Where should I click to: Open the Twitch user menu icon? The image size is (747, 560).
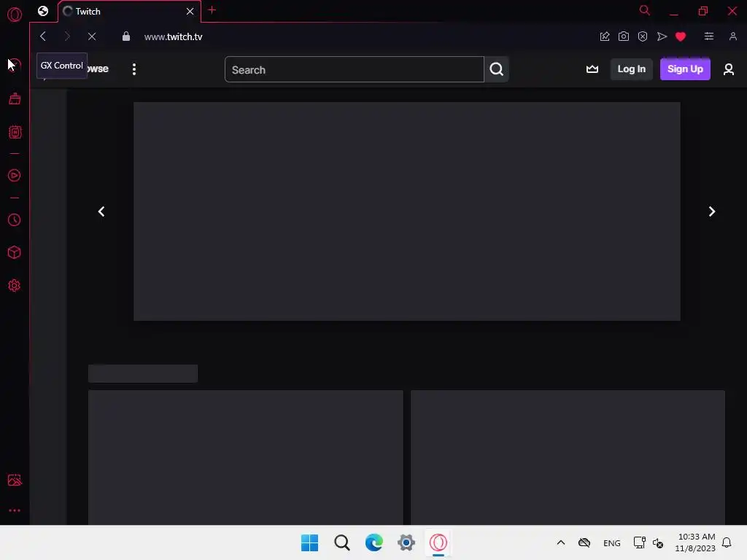pyautogui.click(x=729, y=69)
